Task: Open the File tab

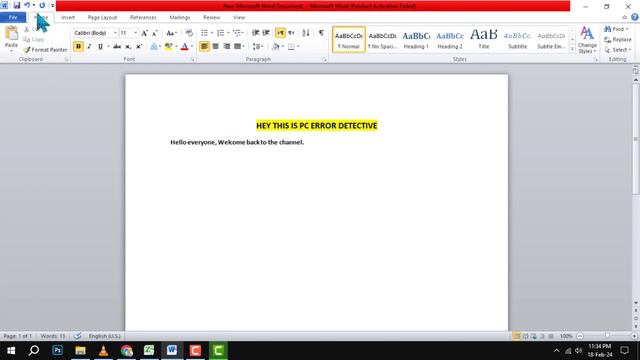Action: (13, 17)
